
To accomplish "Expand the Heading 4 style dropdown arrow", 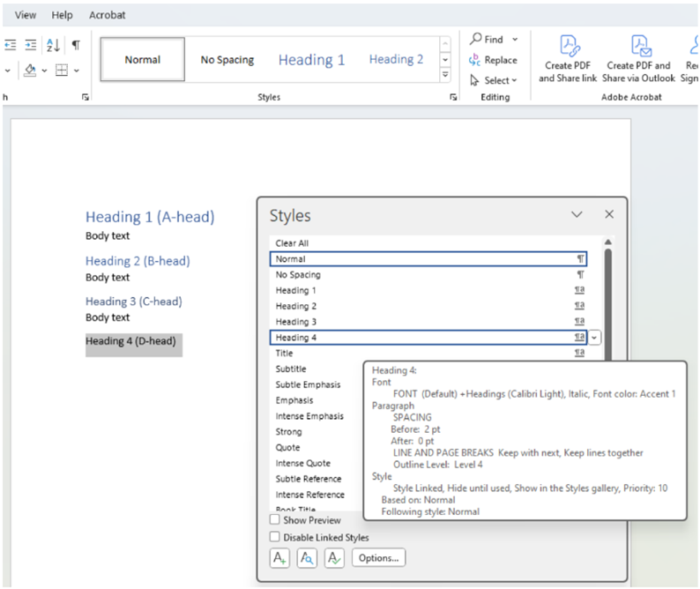I will (595, 338).
